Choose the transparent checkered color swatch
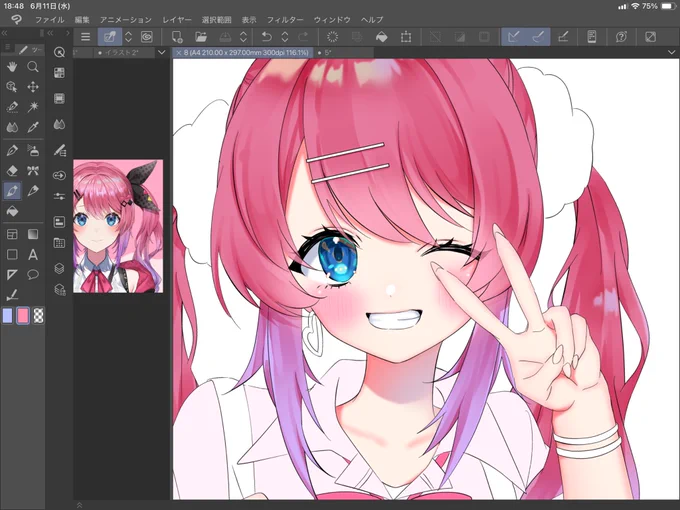The image size is (680, 510). click(39, 316)
